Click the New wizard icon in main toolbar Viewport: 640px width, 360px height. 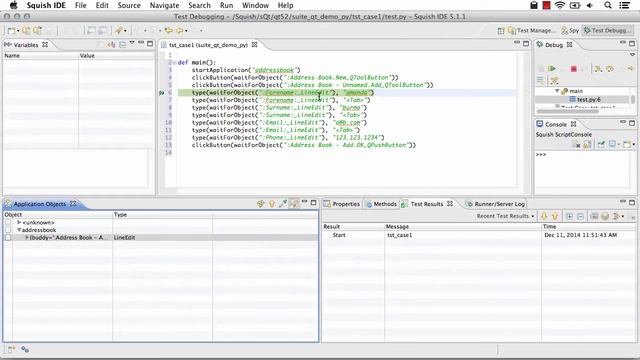point(11,31)
